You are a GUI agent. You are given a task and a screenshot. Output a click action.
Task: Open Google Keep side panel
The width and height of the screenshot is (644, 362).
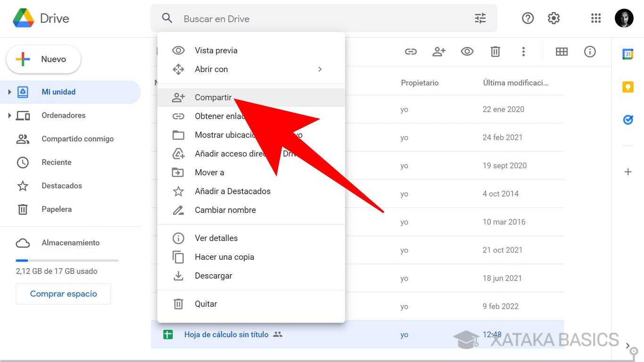[x=628, y=87]
